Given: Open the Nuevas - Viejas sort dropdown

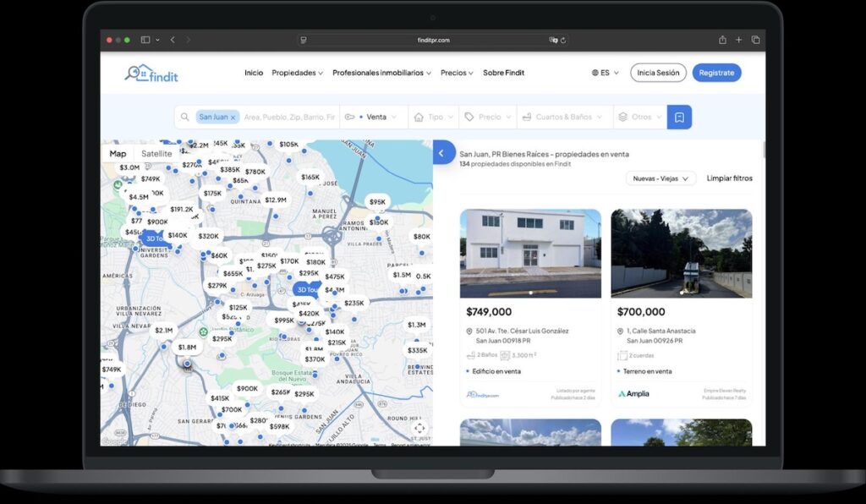Looking at the screenshot, I should pyautogui.click(x=660, y=178).
